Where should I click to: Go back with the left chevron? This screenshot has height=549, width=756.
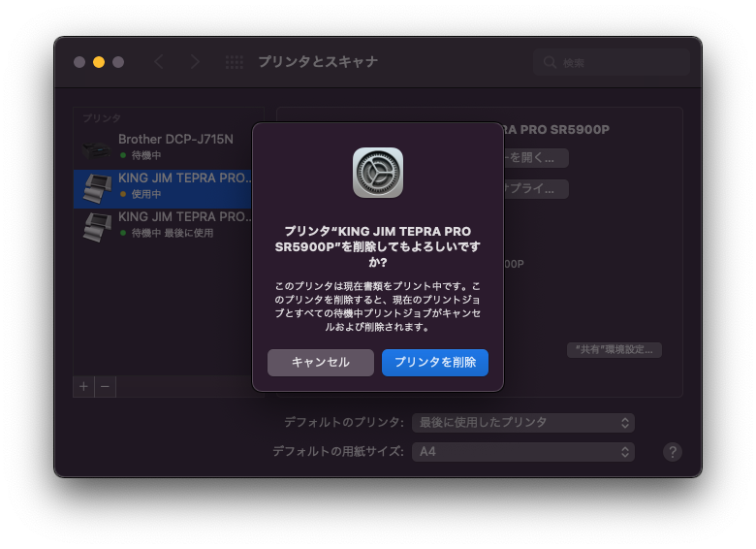pyautogui.click(x=159, y=62)
